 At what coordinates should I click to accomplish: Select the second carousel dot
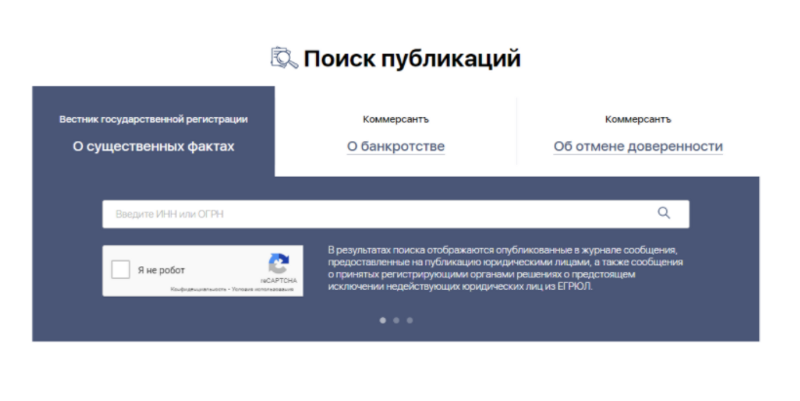(x=396, y=320)
